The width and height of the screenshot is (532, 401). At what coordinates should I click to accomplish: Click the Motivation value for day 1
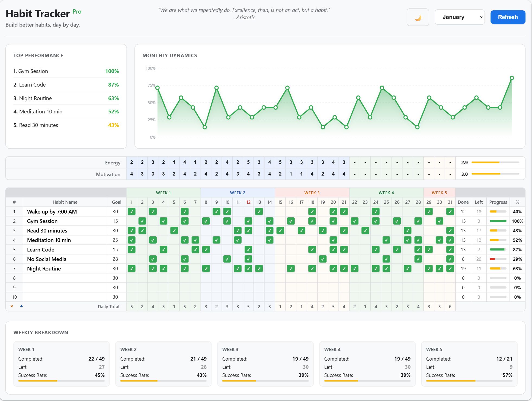(132, 174)
